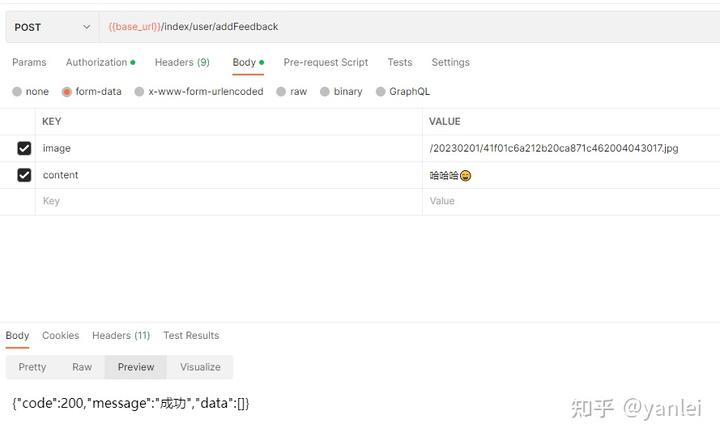
Task: Open the Settings tab
Action: [450, 62]
